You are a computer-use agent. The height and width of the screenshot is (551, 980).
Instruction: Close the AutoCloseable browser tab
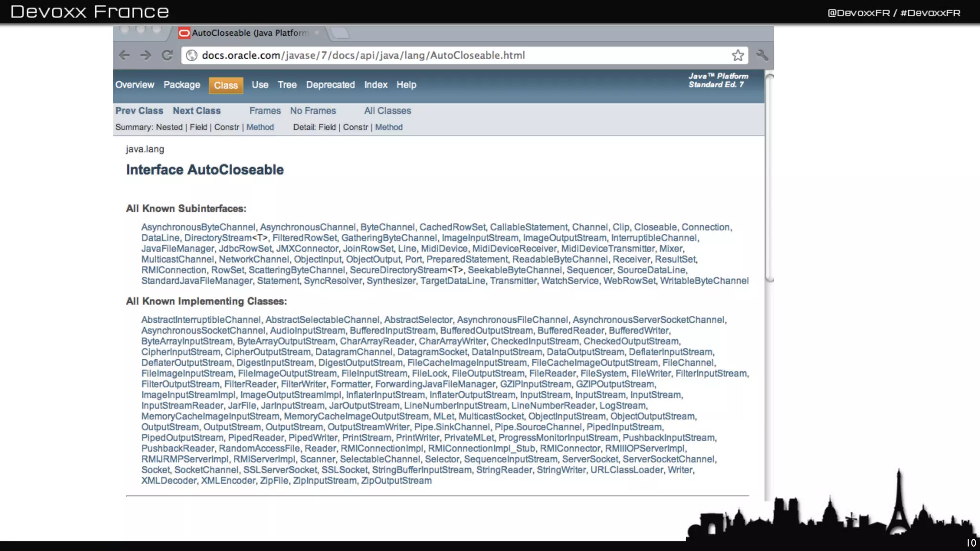[317, 33]
